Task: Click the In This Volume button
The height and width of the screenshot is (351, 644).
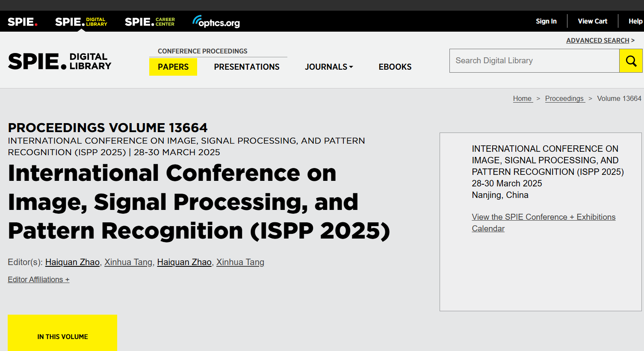Action: click(62, 333)
